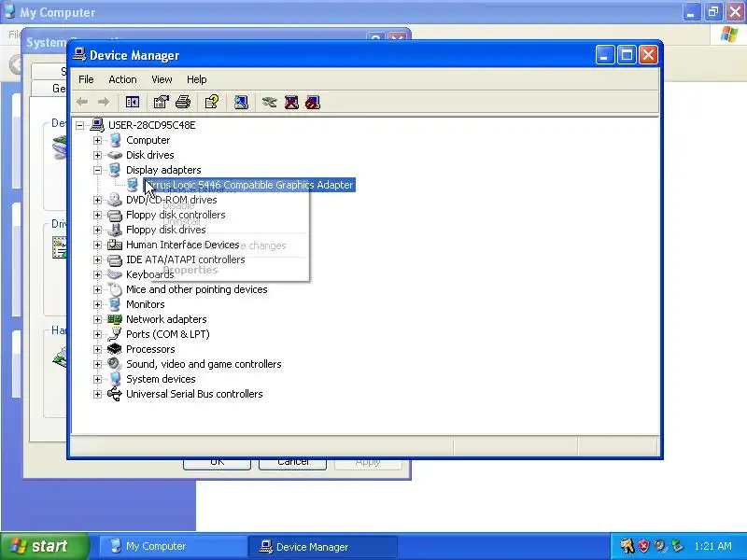Click the Keyboards category icon
This screenshot has width=747, height=560.
click(x=115, y=274)
